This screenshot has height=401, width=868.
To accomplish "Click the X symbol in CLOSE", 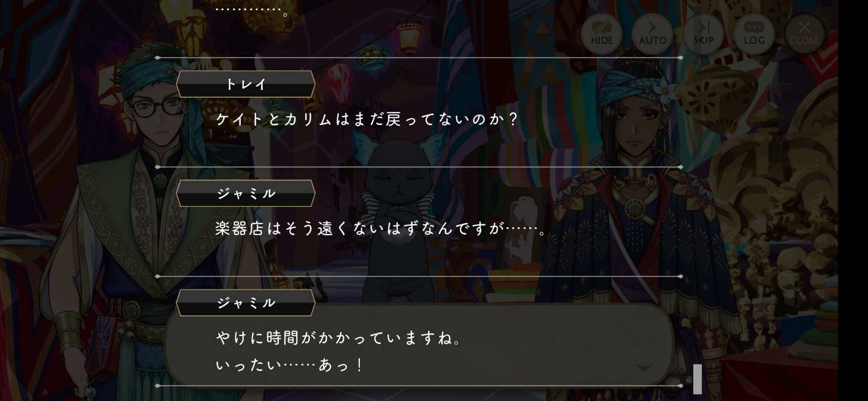I will [x=804, y=27].
